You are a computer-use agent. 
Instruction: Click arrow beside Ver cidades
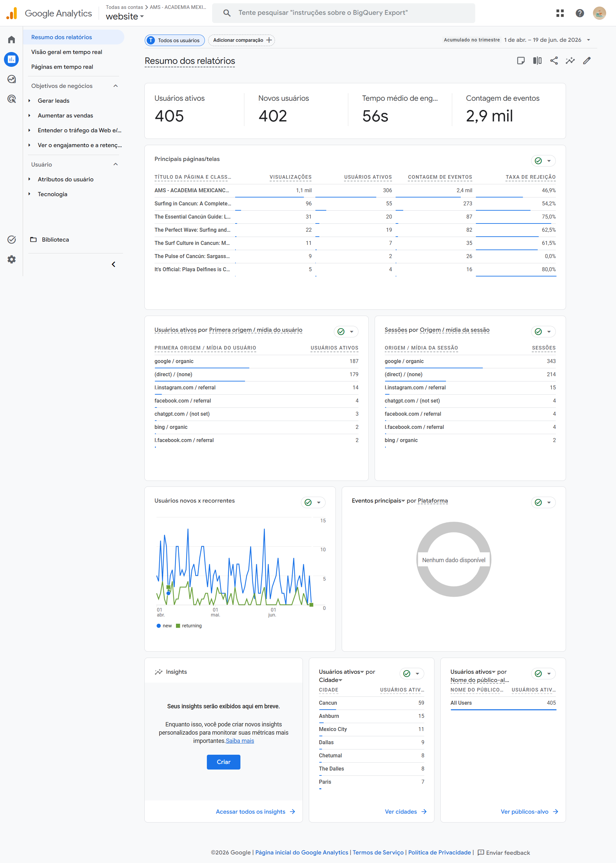click(x=424, y=812)
